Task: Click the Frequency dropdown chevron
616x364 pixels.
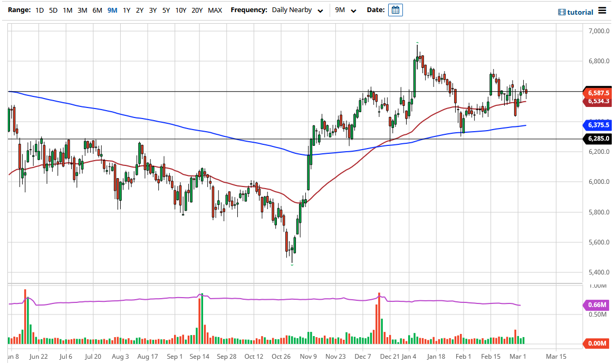Action: [x=320, y=10]
